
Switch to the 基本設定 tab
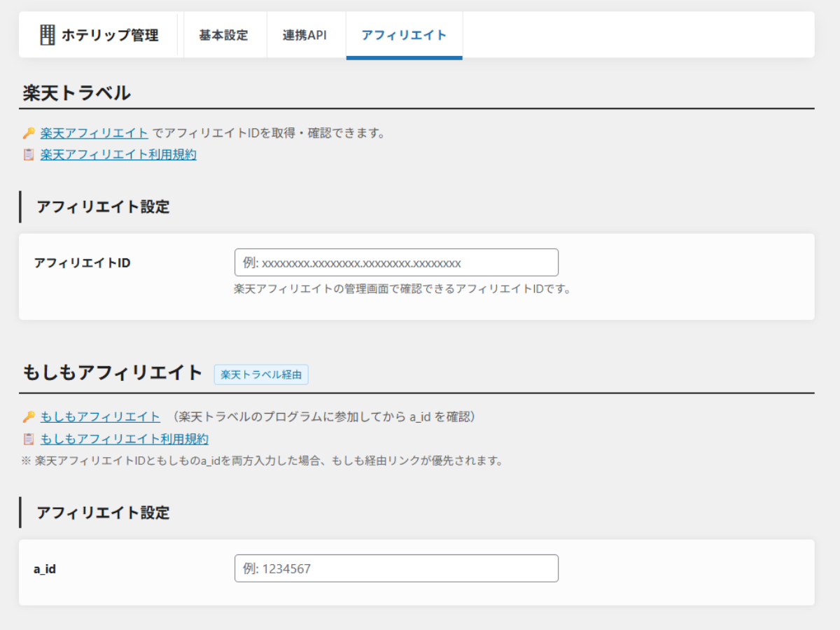pyautogui.click(x=225, y=35)
